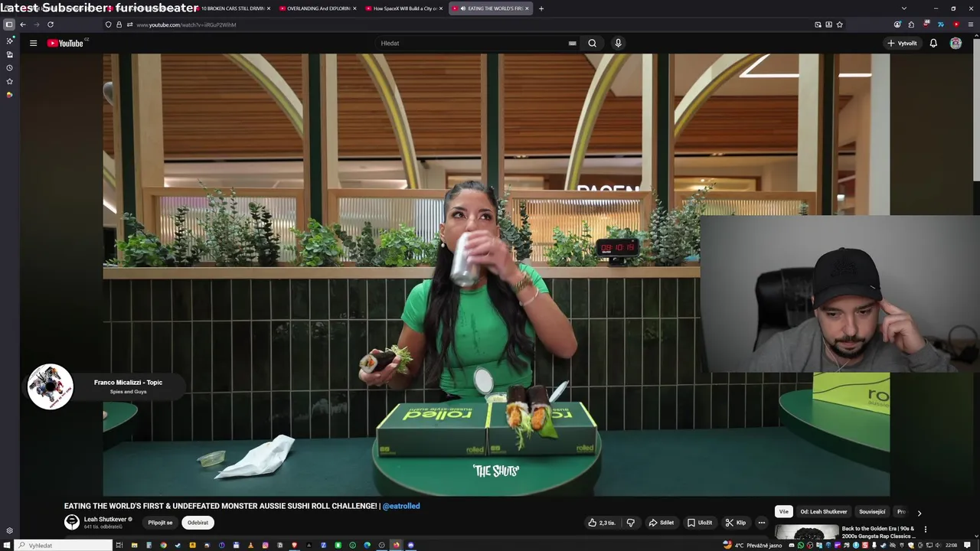Select the Související filter chip
Viewport: 980px width, 551px height.
(x=872, y=512)
